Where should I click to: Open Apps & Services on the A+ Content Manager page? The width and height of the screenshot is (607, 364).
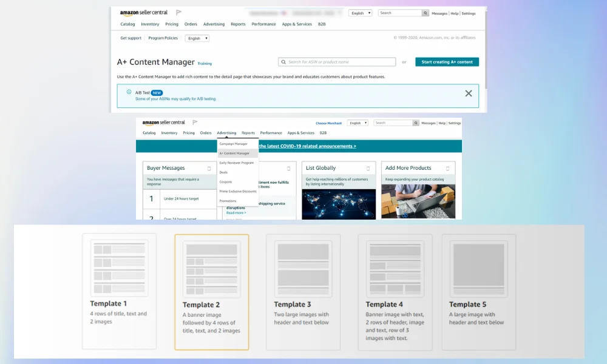(x=297, y=24)
